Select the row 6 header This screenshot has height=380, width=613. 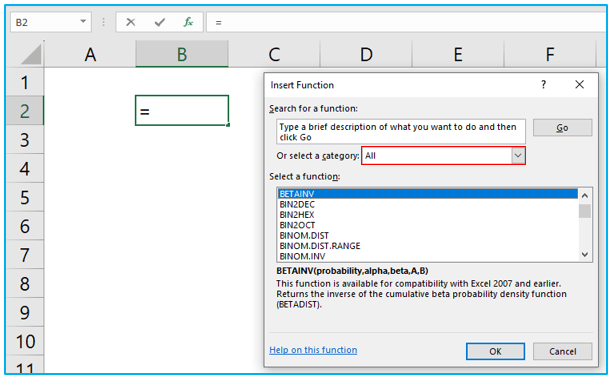click(25, 226)
